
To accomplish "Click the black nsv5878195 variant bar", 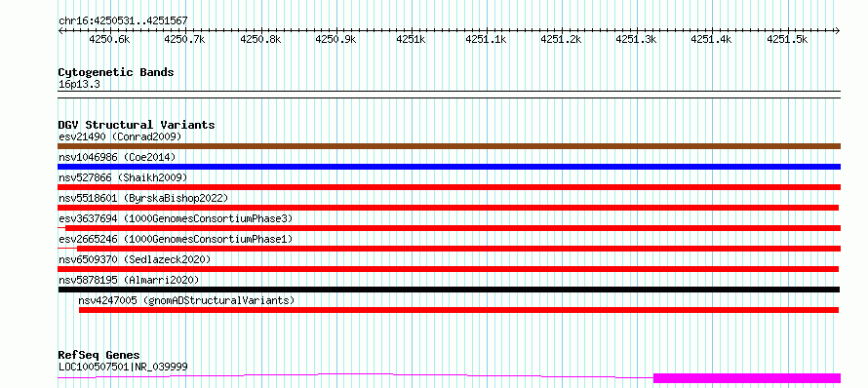I will click(449, 290).
